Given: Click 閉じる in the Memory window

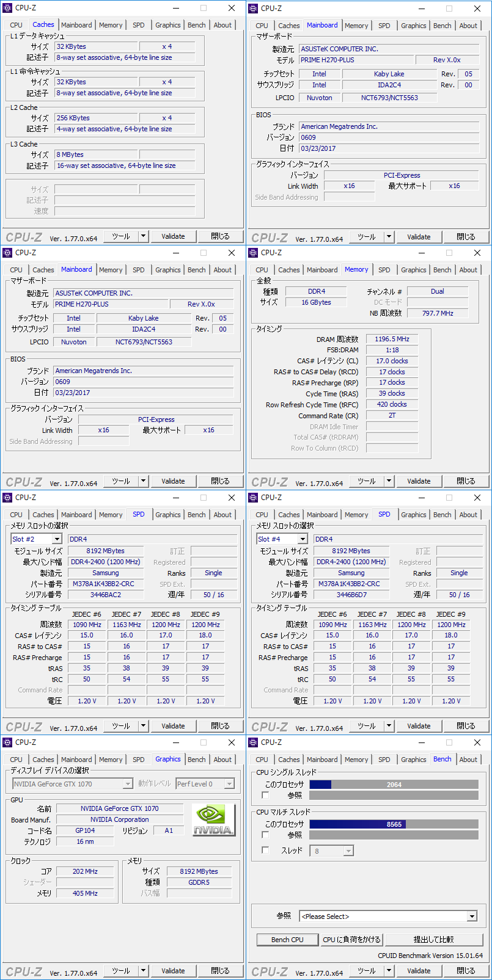Looking at the screenshot, I should [x=466, y=481].
